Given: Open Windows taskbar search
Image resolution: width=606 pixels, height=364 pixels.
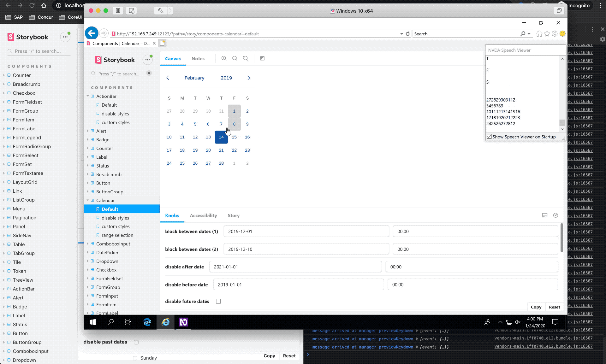Looking at the screenshot, I should click(110, 322).
